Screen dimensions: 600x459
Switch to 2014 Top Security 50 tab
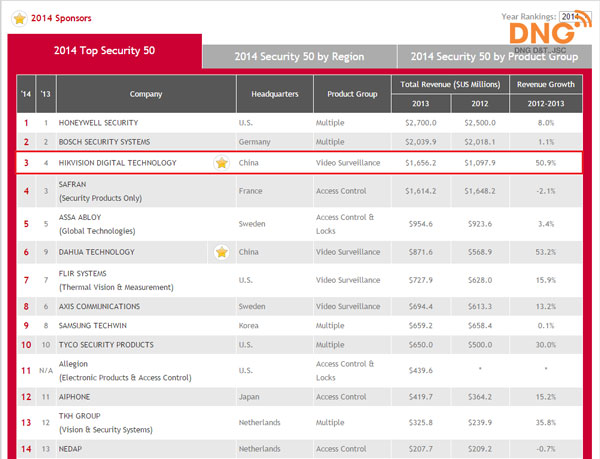click(x=104, y=50)
